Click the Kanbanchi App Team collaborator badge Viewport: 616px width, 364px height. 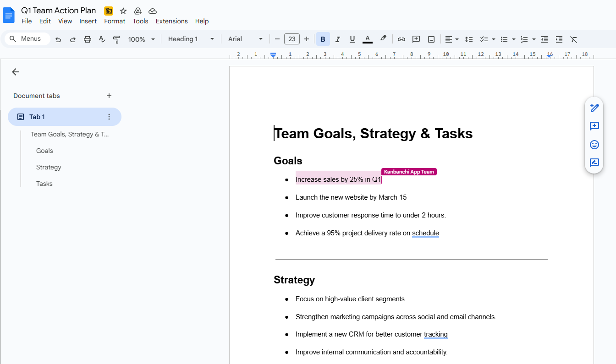pos(408,172)
